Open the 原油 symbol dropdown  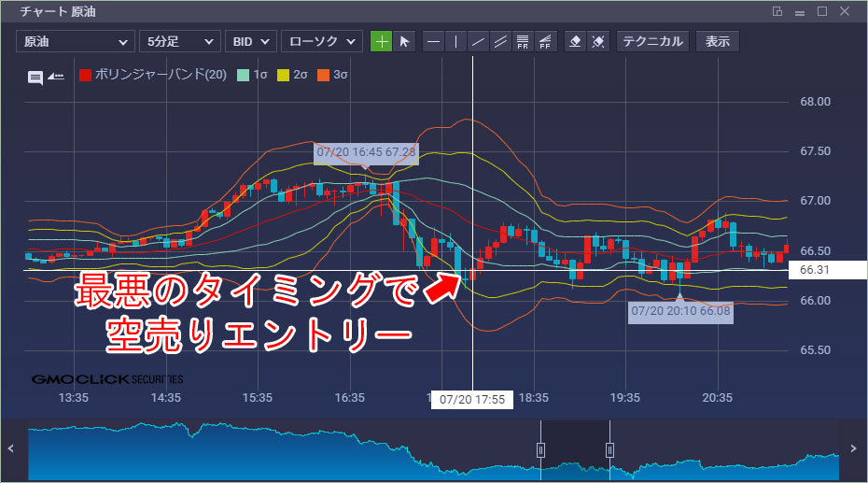coord(76,41)
